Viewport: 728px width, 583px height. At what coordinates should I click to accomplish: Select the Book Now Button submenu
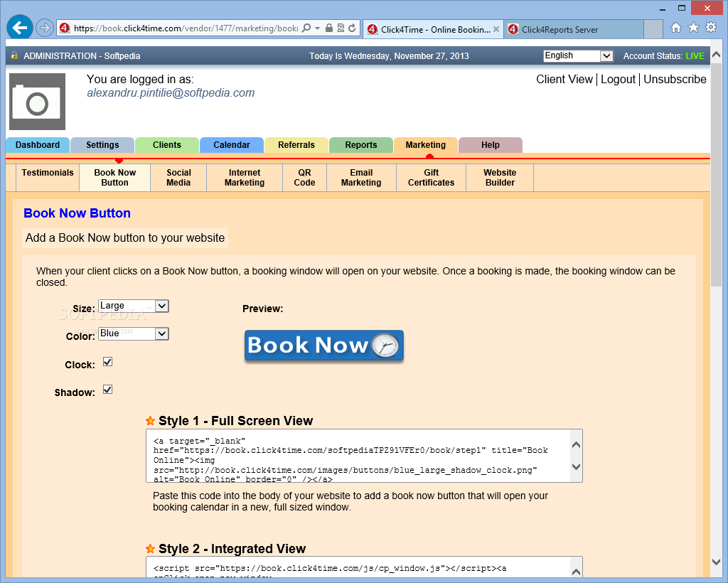[x=114, y=177]
